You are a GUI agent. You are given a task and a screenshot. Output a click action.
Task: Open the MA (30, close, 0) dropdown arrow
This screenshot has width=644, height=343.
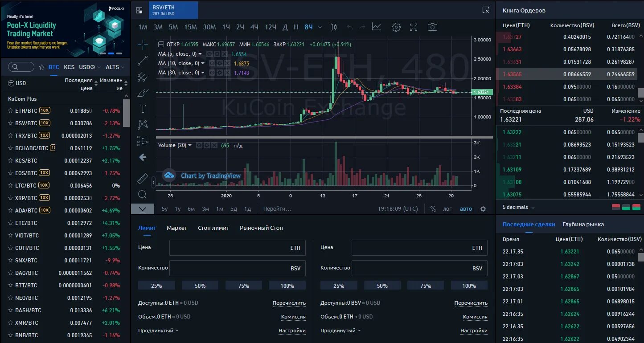pyautogui.click(x=203, y=73)
